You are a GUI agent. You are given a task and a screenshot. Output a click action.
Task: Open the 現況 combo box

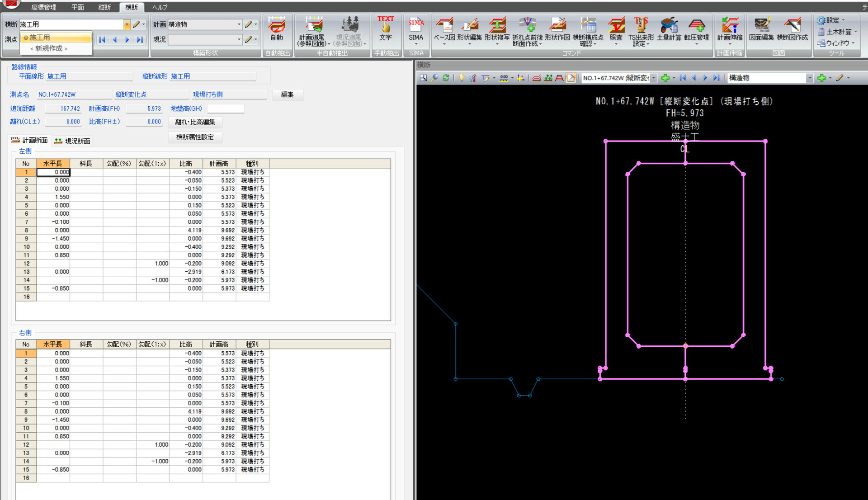pyautogui.click(x=239, y=40)
